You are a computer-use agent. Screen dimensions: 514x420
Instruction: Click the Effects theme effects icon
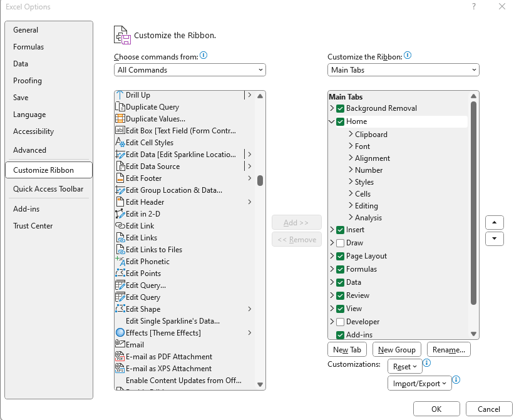coord(120,333)
